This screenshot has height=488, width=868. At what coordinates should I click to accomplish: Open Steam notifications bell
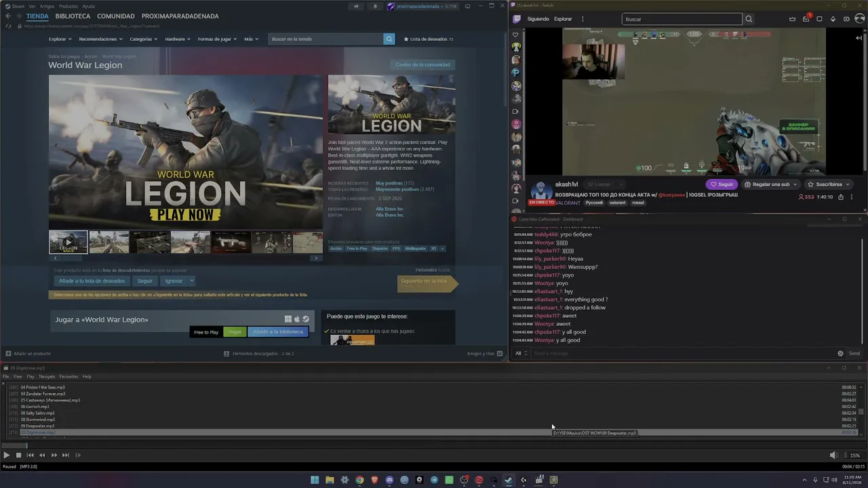click(x=375, y=7)
